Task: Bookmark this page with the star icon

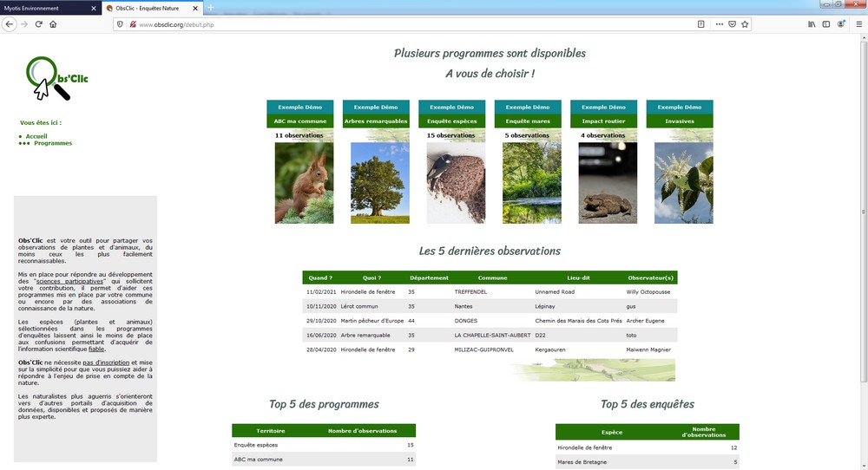Action: (x=745, y=24)
